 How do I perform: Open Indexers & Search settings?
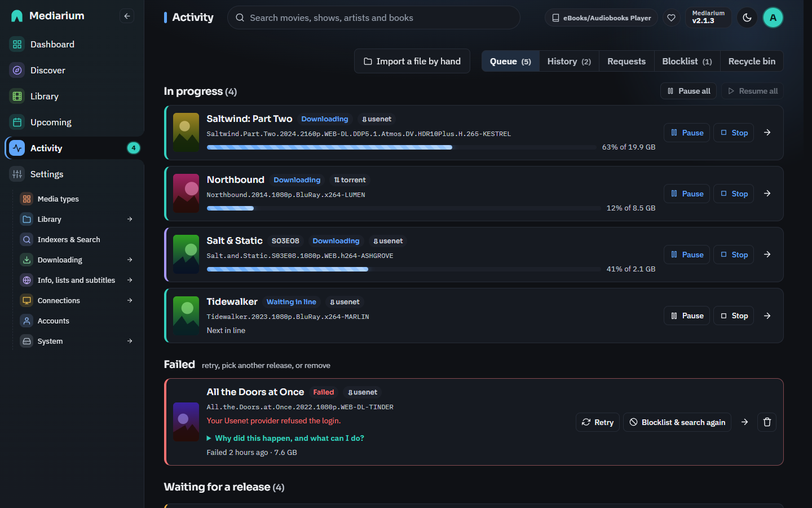click(x=77, y=239)
